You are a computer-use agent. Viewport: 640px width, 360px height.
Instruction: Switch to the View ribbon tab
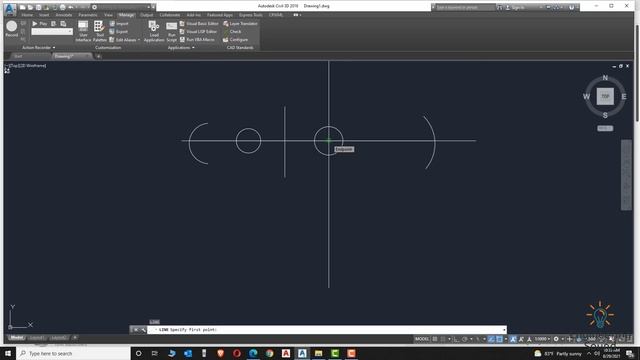[108, 15]
